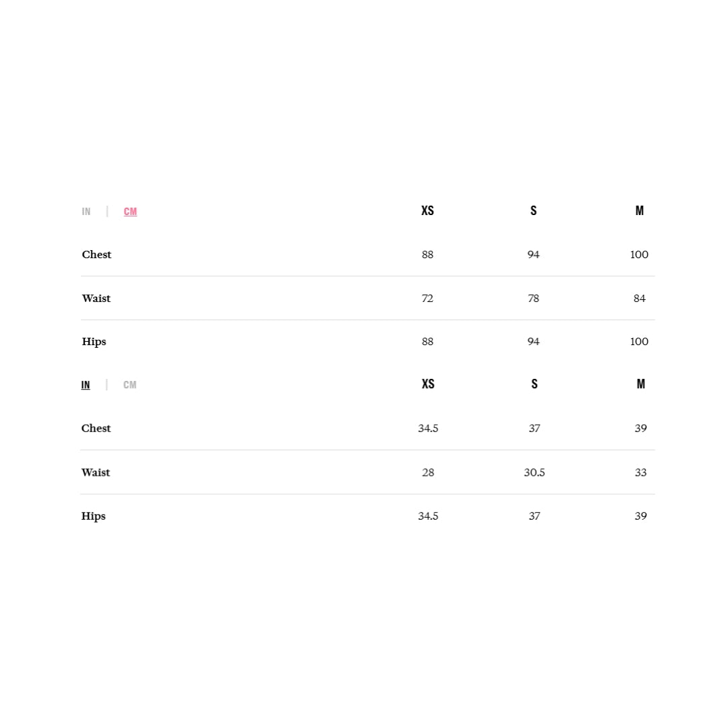Click the 84 waist value for size M
Viewport: 728px width, 728px height.
639,299
